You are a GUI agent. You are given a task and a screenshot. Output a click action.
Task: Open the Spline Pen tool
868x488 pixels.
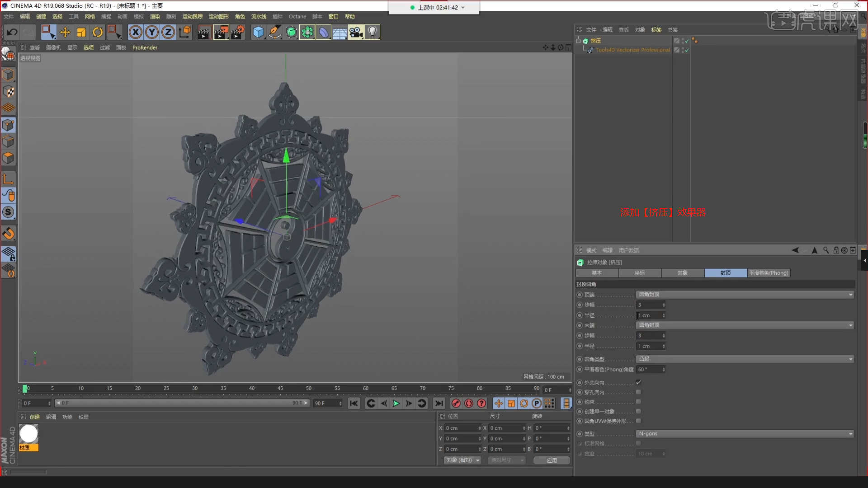pyautogui.click(x=274, y=32)
